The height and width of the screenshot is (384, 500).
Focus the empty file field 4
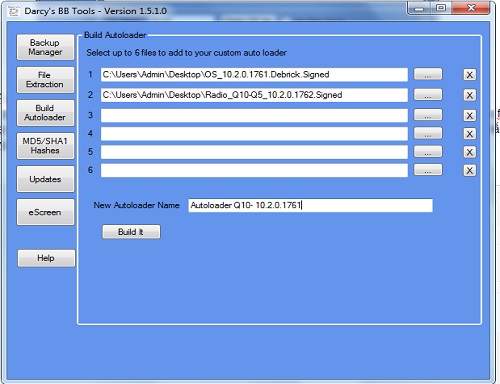(254, 134)
